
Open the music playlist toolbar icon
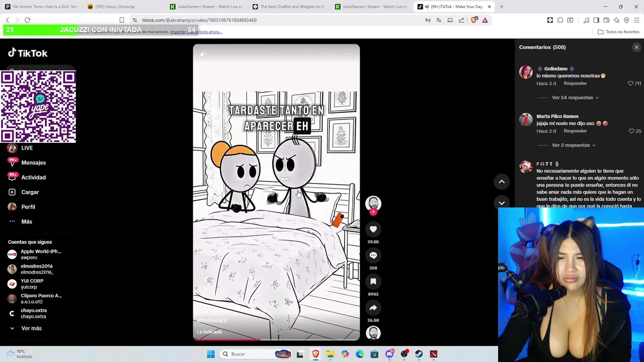[x=587, y=20]
